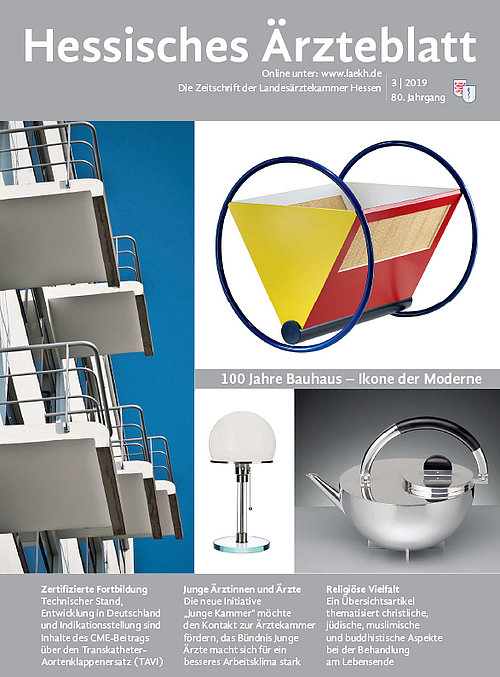Click the 'Junge Ärztinnen und Ärzte' heading
The width and height of the screenshot is (500, 677).
[x=242, y=589]
